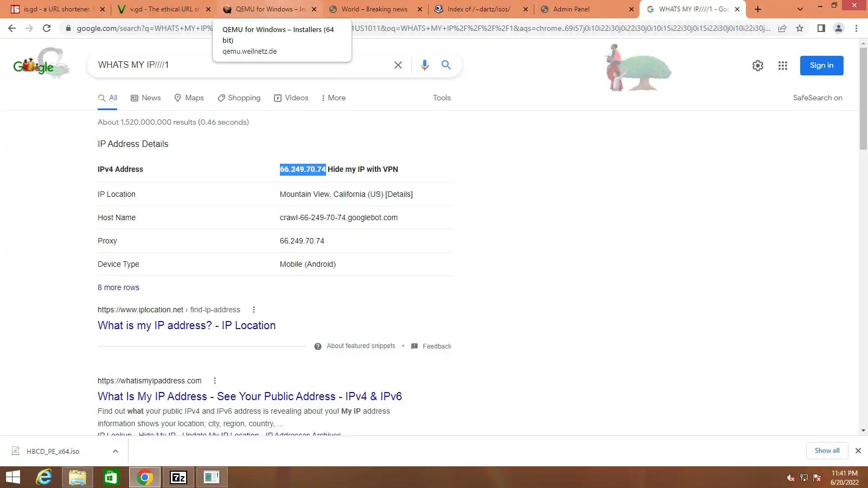Image resolution: width=868 pixels, height=488 pixels.
Task: Open Windows Start menu
Action: [x=12, y=477]
